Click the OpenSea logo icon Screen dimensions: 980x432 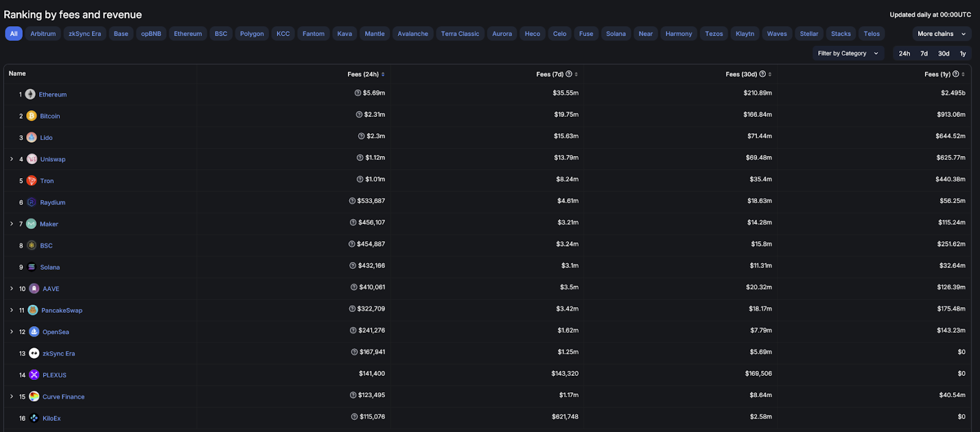click(34, 332)
